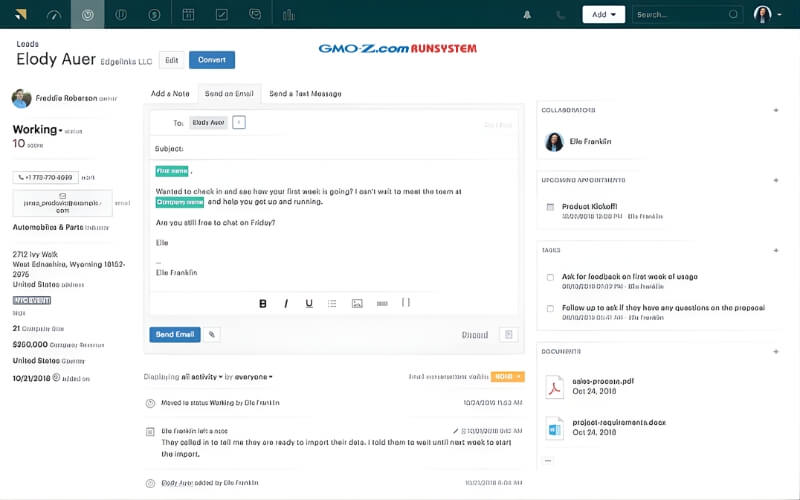Discard the email draft
This screenshot has height=500, width=800.
tap(474, 335)
